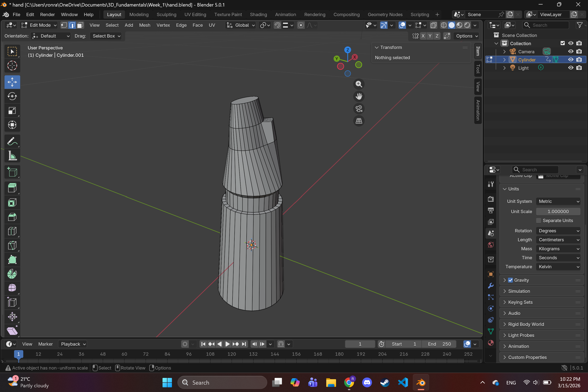Open the Render menu

click(47, 14)
